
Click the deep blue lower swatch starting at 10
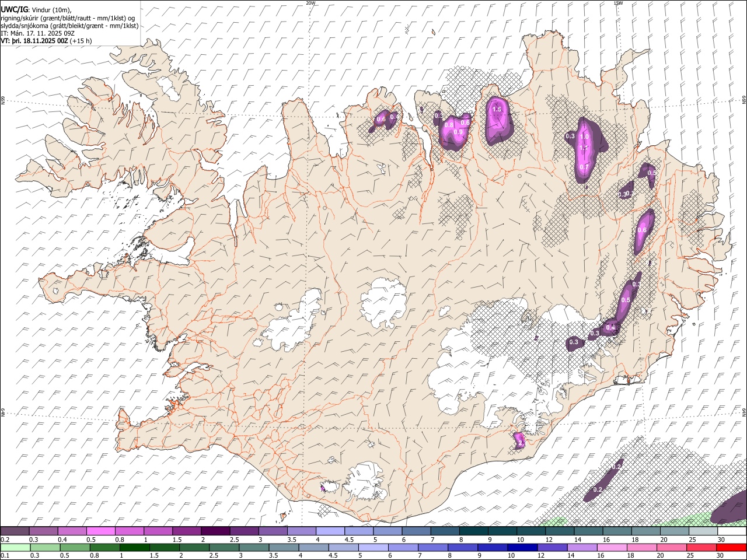(521, 547)
